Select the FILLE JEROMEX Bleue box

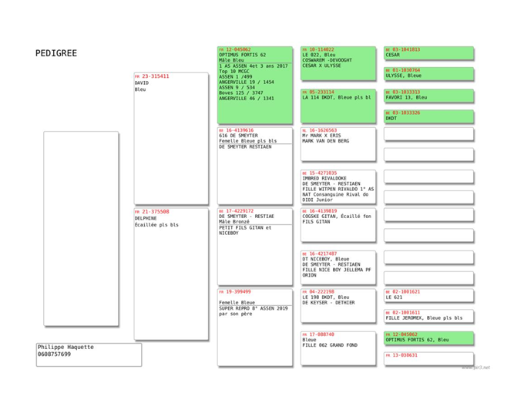pyautogui.click(x=429, y=316)
